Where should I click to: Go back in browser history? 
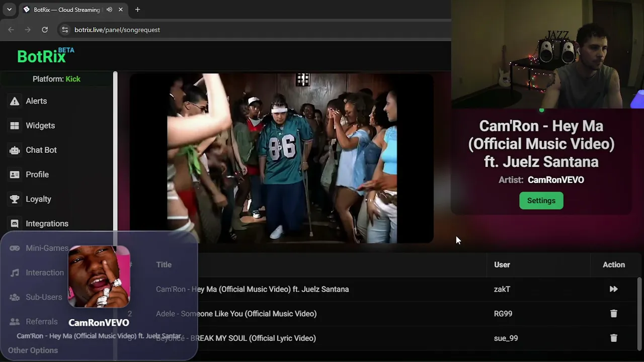11,30
